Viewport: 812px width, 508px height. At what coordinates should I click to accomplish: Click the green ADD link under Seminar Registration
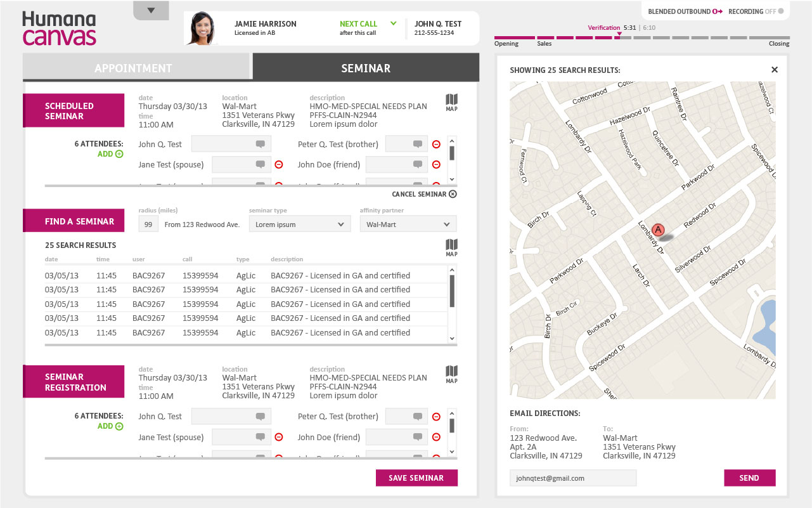coord(105,426)
